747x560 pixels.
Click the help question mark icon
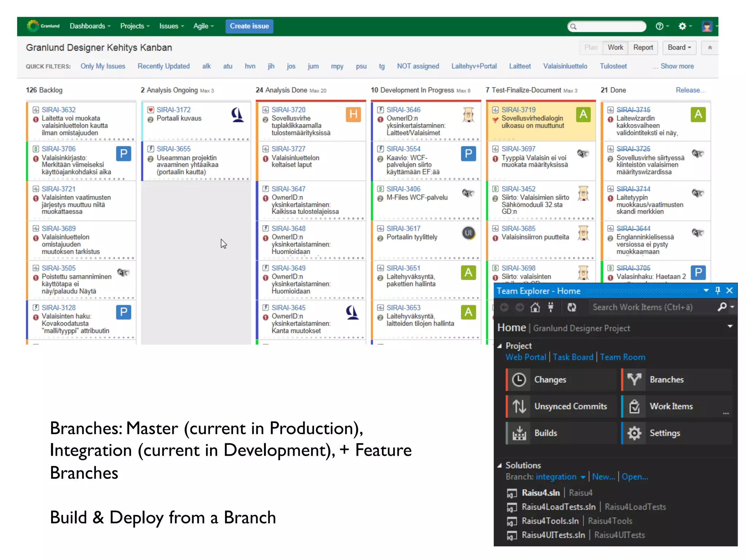tap(660, 26)
